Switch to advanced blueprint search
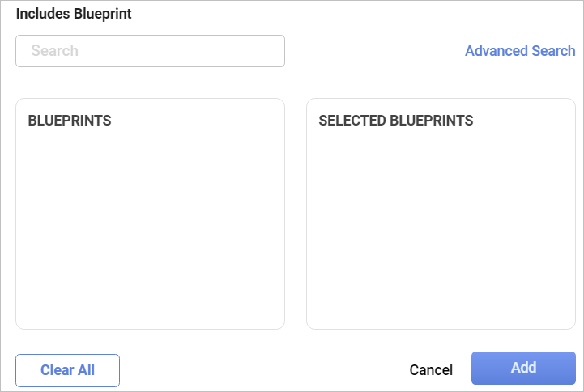This screenshot has height=392, width=584. (x=520, y=51)
